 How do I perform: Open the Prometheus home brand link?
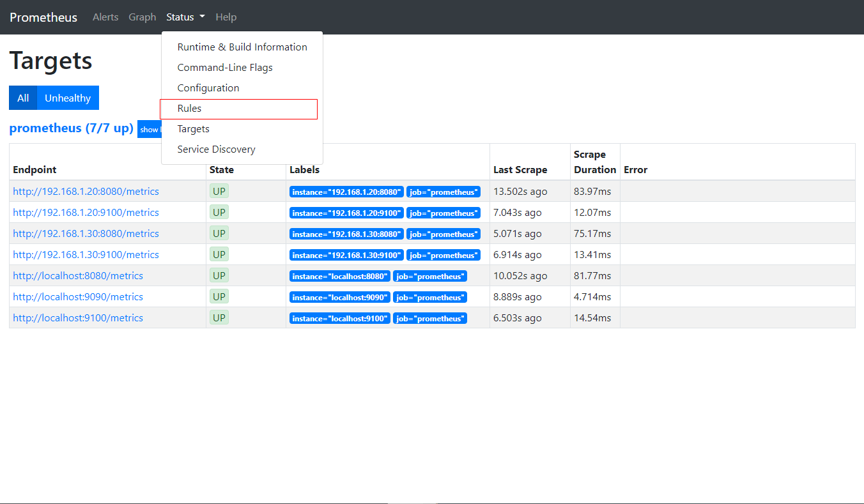click(x=43, y=17)
